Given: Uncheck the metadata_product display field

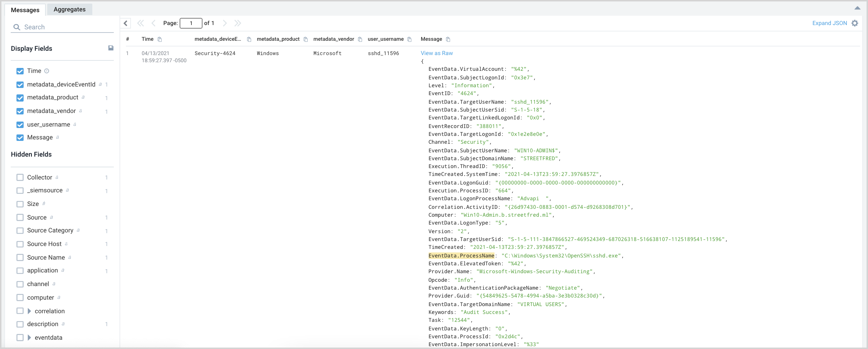Looking at the screenshot, I should coord(20,98).
